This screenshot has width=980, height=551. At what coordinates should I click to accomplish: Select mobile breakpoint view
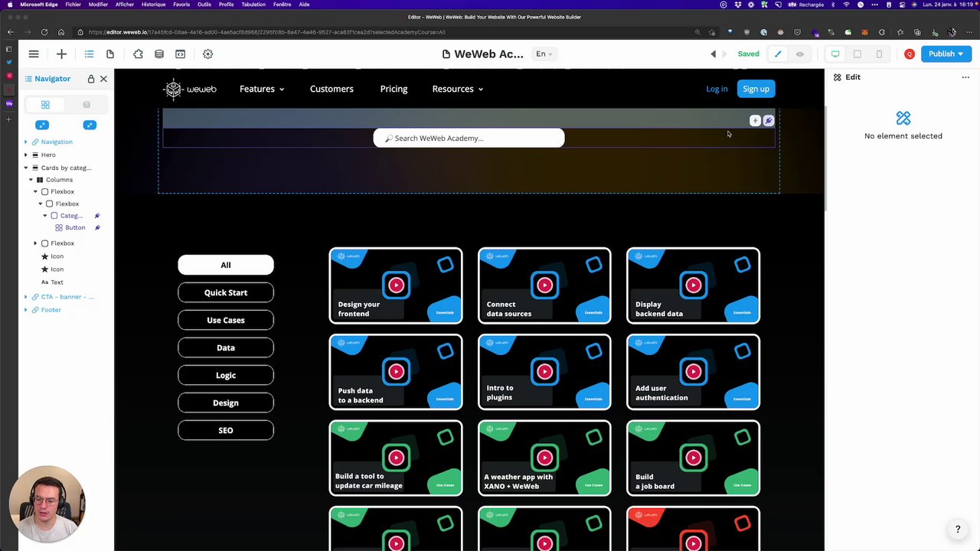(879, 54)
